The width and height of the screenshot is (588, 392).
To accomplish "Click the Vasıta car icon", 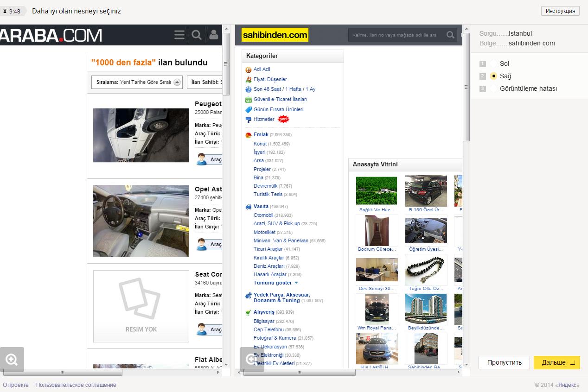I will point(249,207).
